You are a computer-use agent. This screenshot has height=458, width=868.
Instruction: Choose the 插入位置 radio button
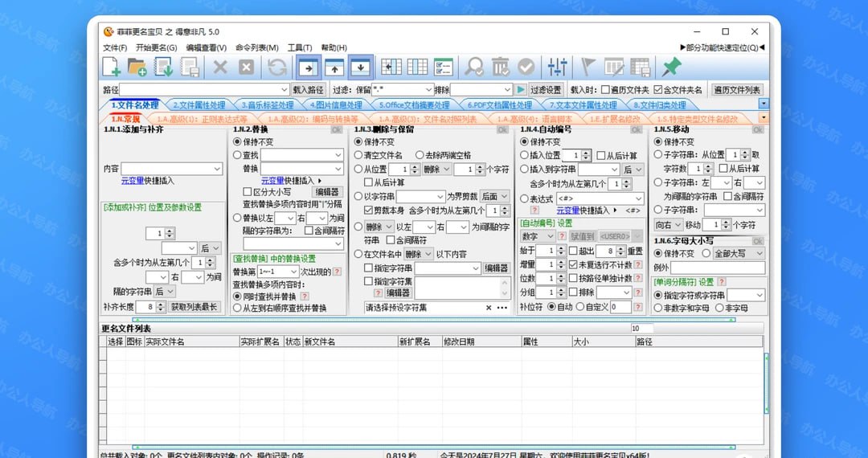pos(524,155)
